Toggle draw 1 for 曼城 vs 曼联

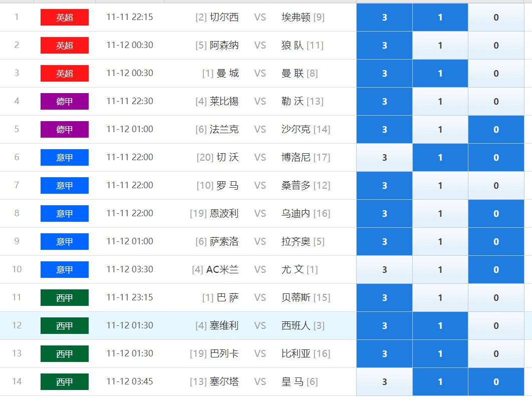pos(440,73)
